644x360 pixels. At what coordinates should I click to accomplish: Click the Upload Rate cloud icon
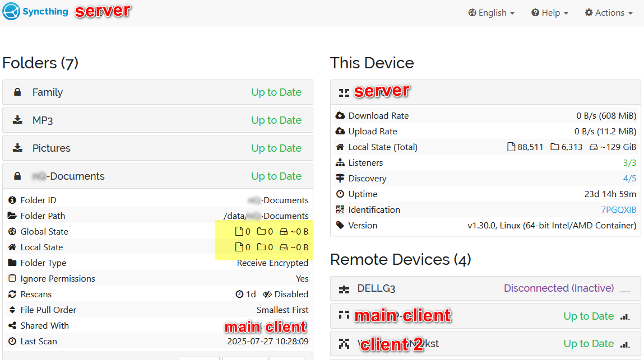pyautogui.click(x=340, y=131)
